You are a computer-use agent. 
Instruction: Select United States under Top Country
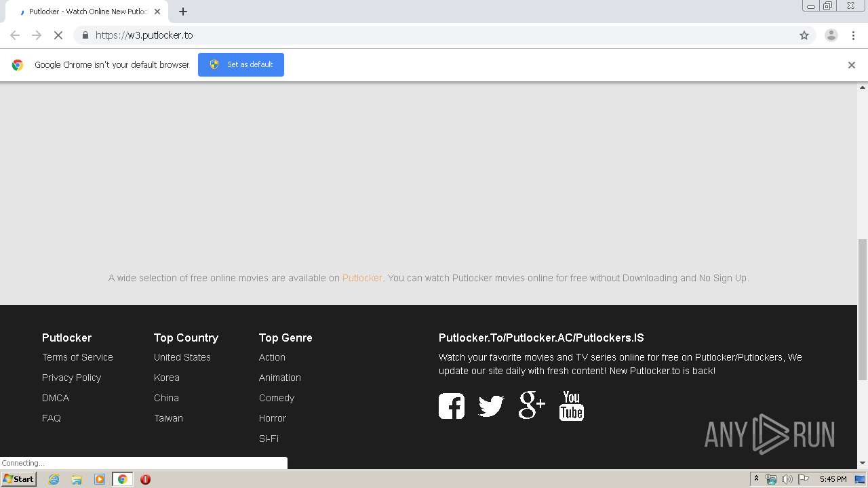click(182, 357)
